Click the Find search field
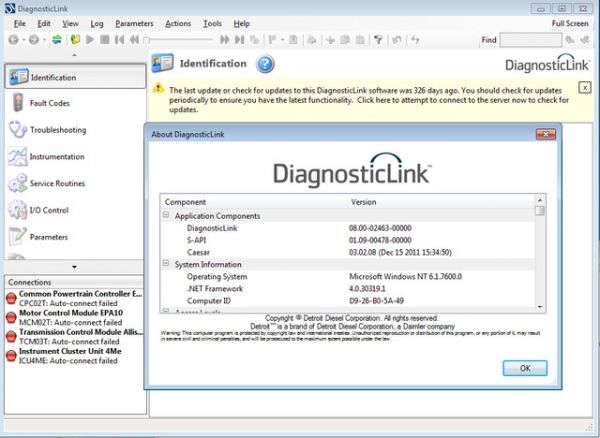600x438 pixels. click(x=530, y=40)
